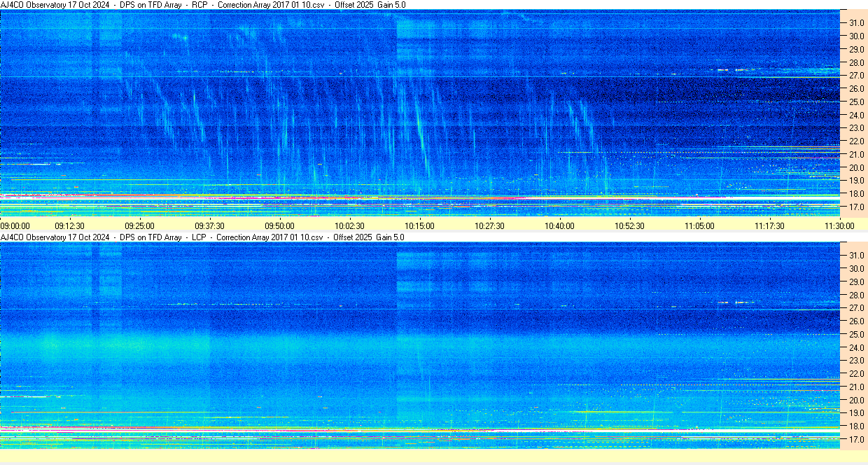
Task: Click 23.0 on the LCP frequency axis
Action: [x=857, y=361]
